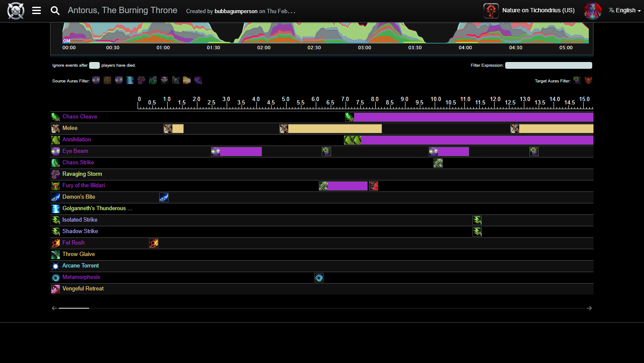Click the scrollbar right arrow
The height and width of the screenshot is (363, 644).
click(x=589, y=308)
